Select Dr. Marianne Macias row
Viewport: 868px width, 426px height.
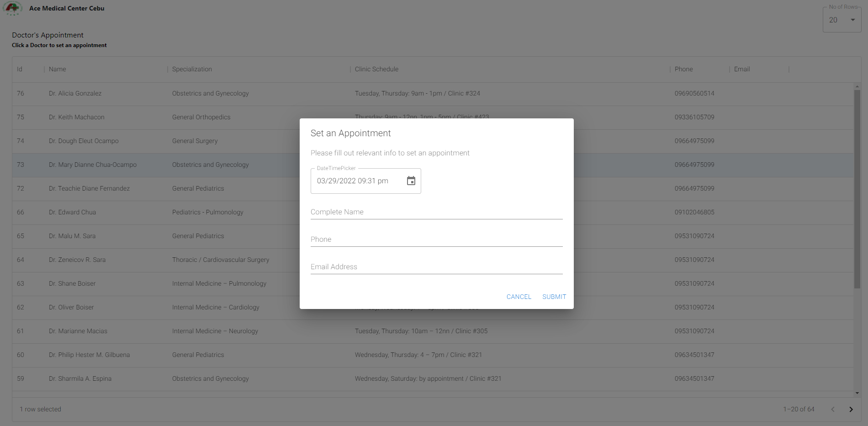[x=78, y=331]
